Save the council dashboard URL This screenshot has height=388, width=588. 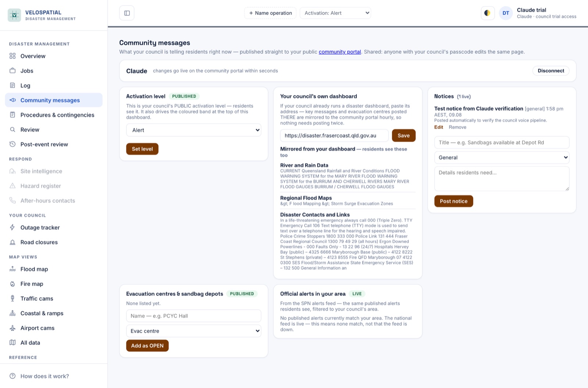[x=404, y=135]
